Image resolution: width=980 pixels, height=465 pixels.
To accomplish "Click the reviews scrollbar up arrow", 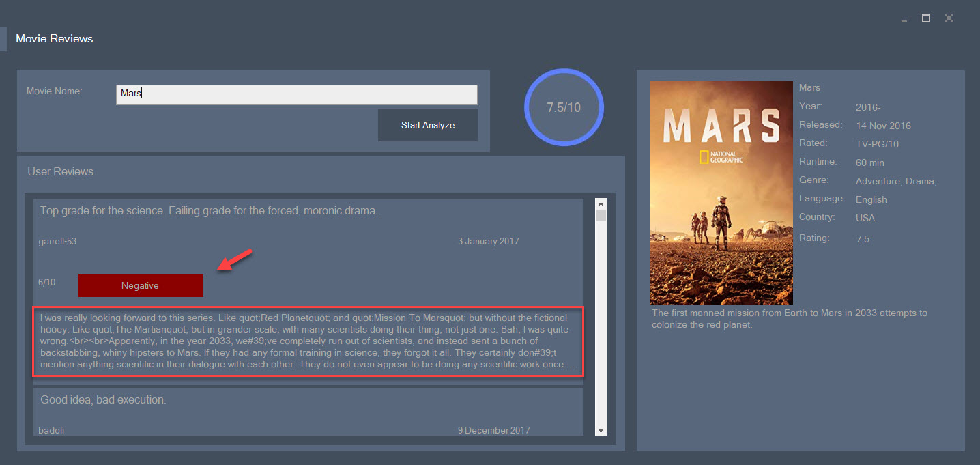I will pyautogui.click(x=601, y=203).
